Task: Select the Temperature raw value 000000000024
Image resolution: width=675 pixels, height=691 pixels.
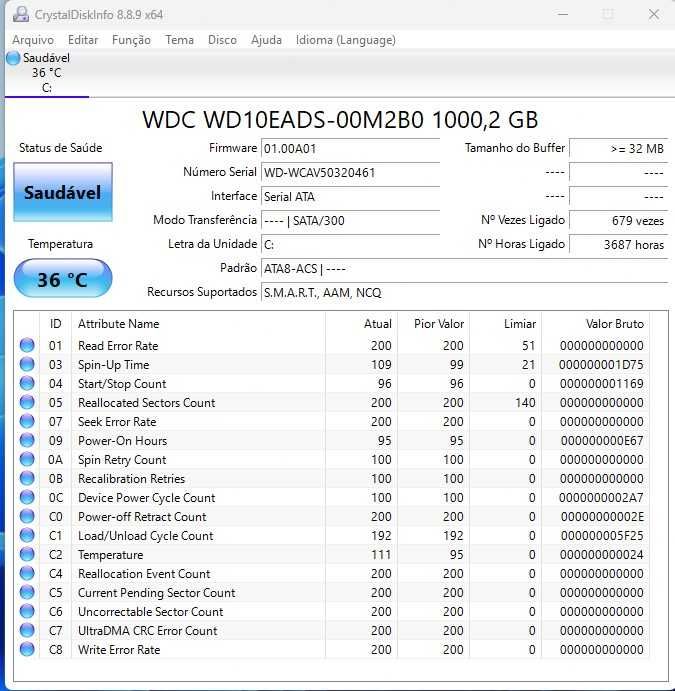Action: pyautogui.click(x=602, y=554)
